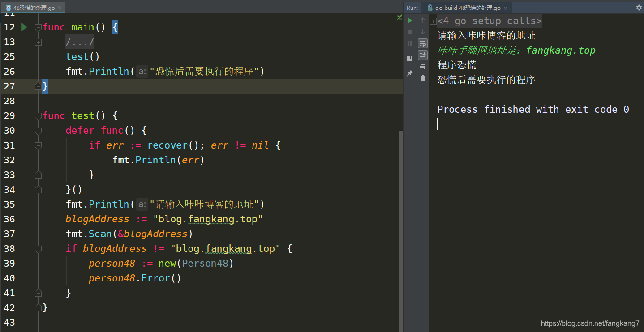The height and width of the screenshot is (332, 644).
Task: Click the a: parameter hint on line 35
Action: pyautogui.click(x=142, y=204)
